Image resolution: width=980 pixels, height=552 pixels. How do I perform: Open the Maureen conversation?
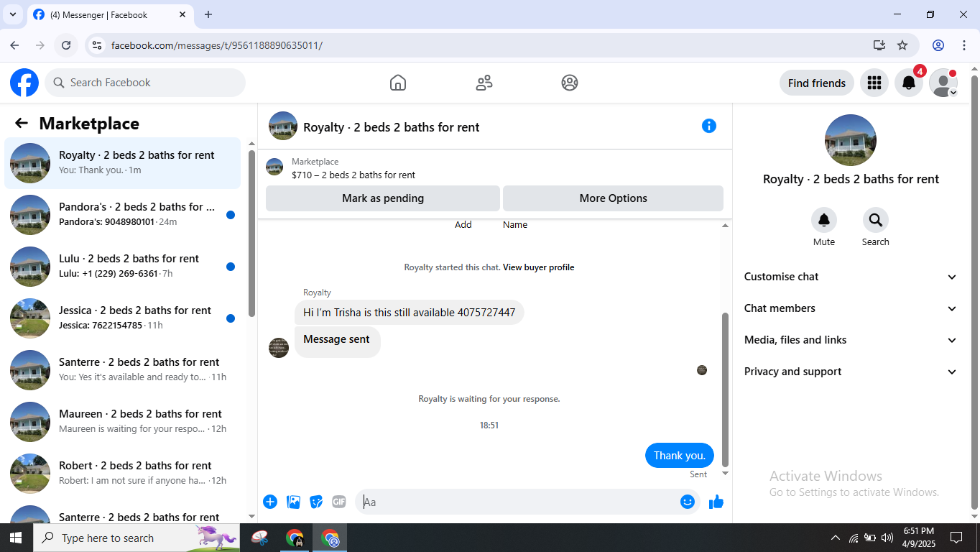point(123,422)
